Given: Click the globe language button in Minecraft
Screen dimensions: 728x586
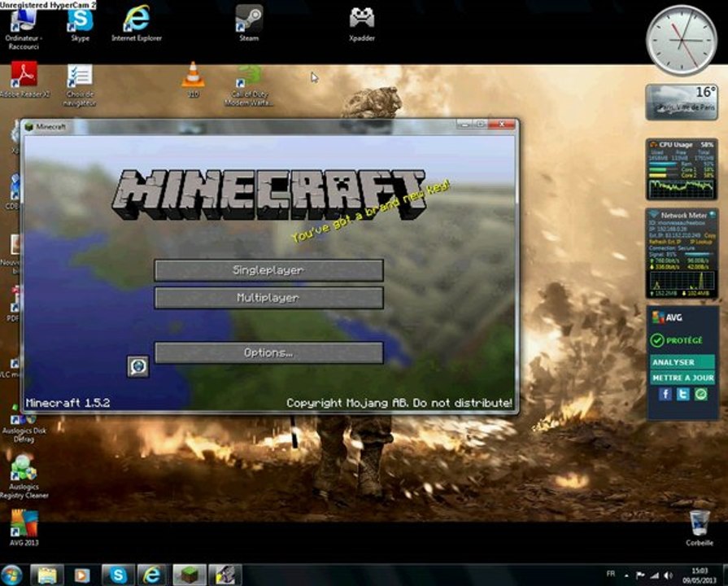Looking at the screenshot, I should click(138, 366).
